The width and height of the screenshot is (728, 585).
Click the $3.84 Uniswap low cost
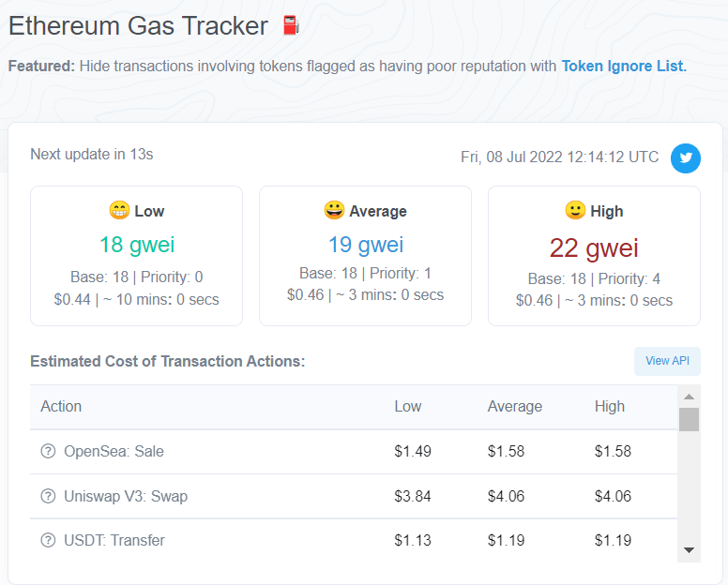412,496
